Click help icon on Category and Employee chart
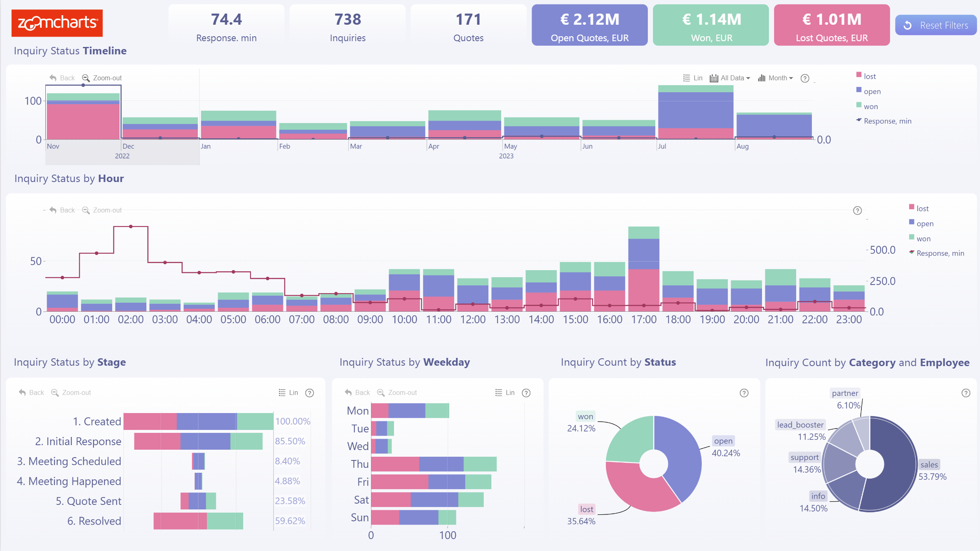Screen dimensions: 980x551 [x=966, y=393]
